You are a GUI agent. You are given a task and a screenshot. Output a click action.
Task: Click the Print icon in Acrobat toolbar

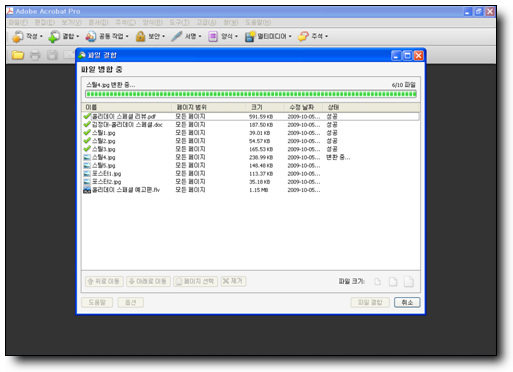(x=35, y=55)
